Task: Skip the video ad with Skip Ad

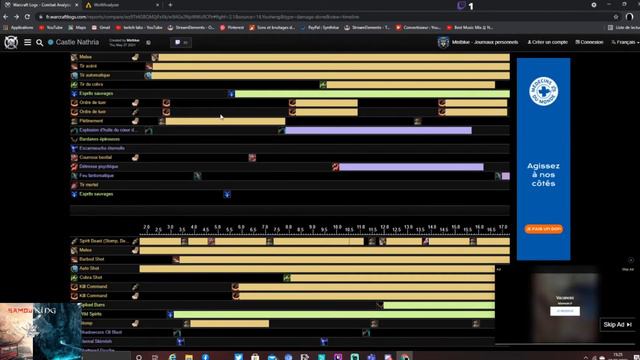Action: pyautogui.click(x=617, y=324)
